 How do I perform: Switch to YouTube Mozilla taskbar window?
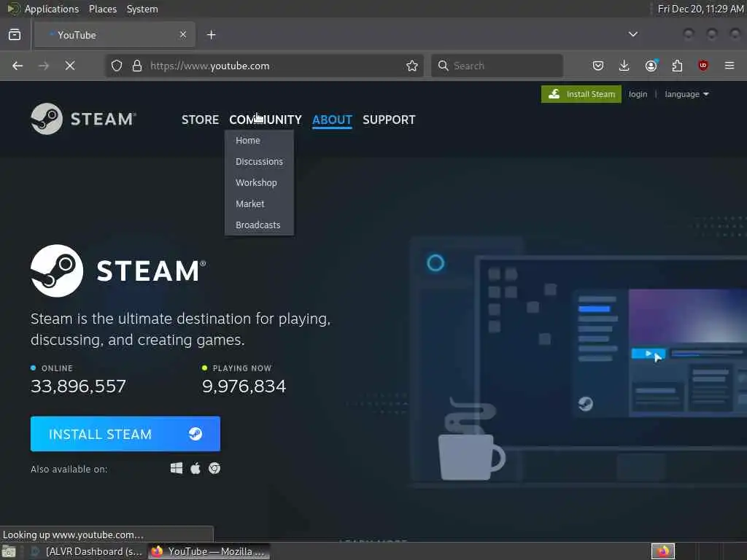coord(209,551)
